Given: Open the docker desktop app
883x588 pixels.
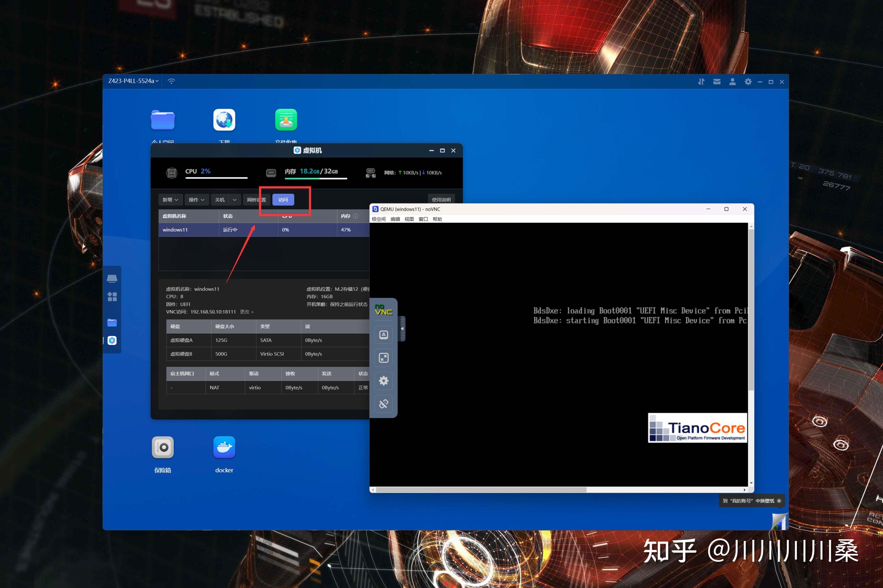Looking at the screenshot, I should tap(224, 447).
